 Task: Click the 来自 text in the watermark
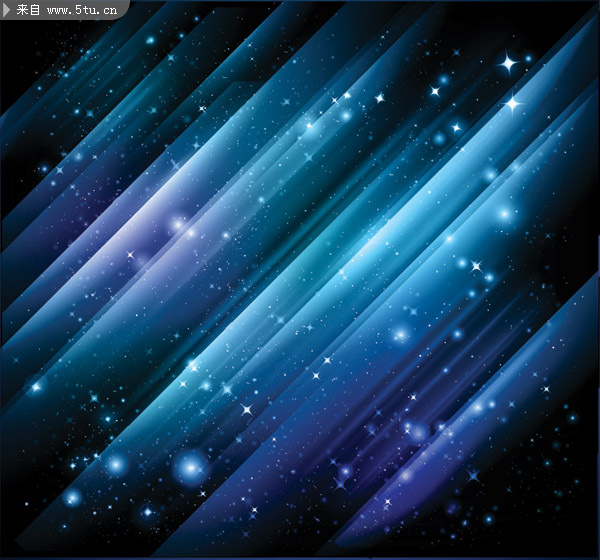pos(30,11)
